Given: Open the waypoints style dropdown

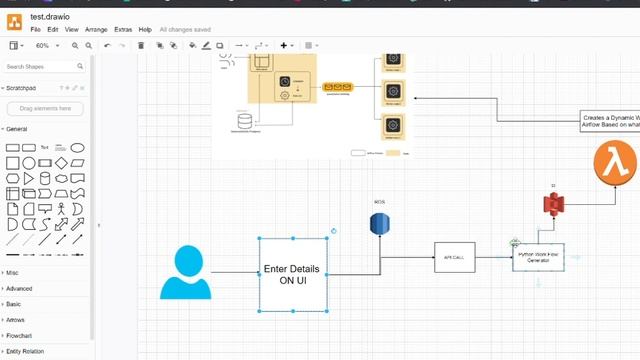Looking at the screenshot, I should click(x=261, y=45).
